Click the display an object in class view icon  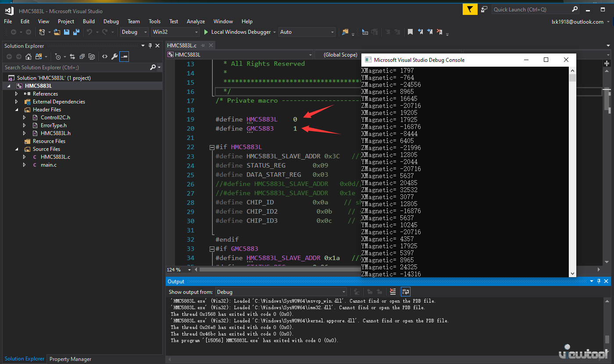coord(364,32)
